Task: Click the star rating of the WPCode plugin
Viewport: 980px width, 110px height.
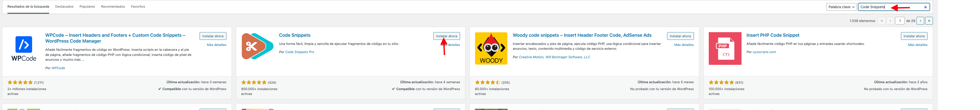Action: pos(20,82)
